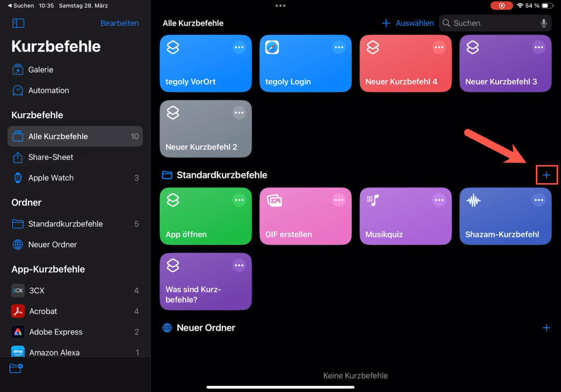This screenshot has width=561, height=392.
Task: Toggle the sidebar panel icon
Action: [x=18, y=24]
